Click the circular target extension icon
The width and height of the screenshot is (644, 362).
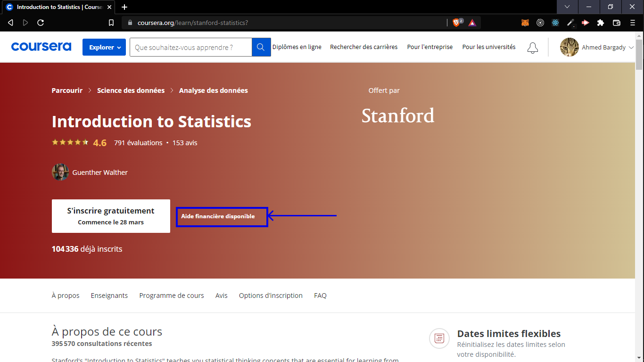tap(540, 23)
